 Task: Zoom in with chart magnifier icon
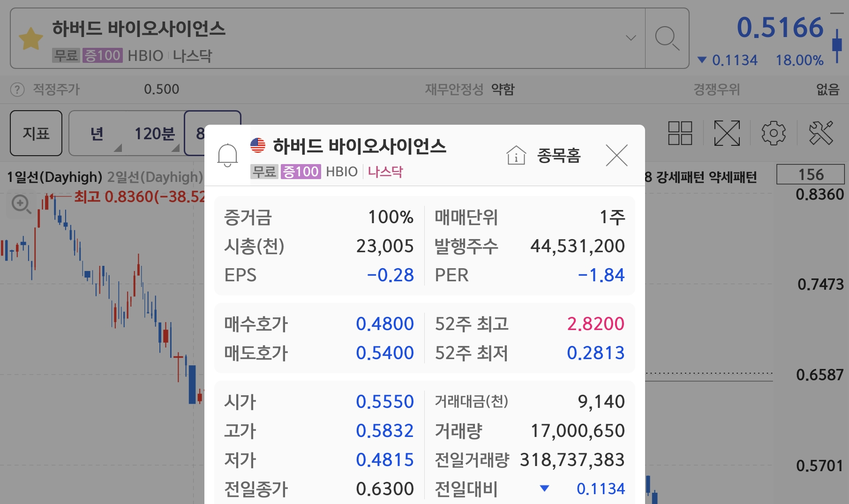[x=21, y=204]
